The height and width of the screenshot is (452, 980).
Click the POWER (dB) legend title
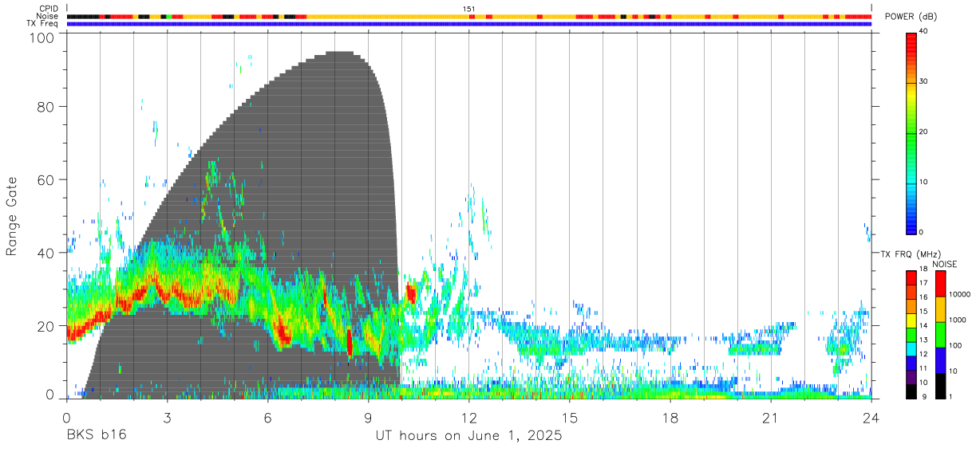pos(911,16)
